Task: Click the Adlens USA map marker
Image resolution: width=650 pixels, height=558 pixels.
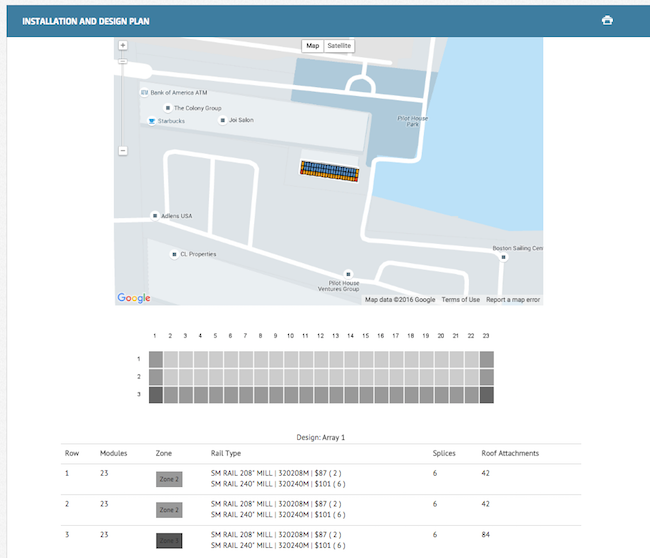Action: click(155, 215)
